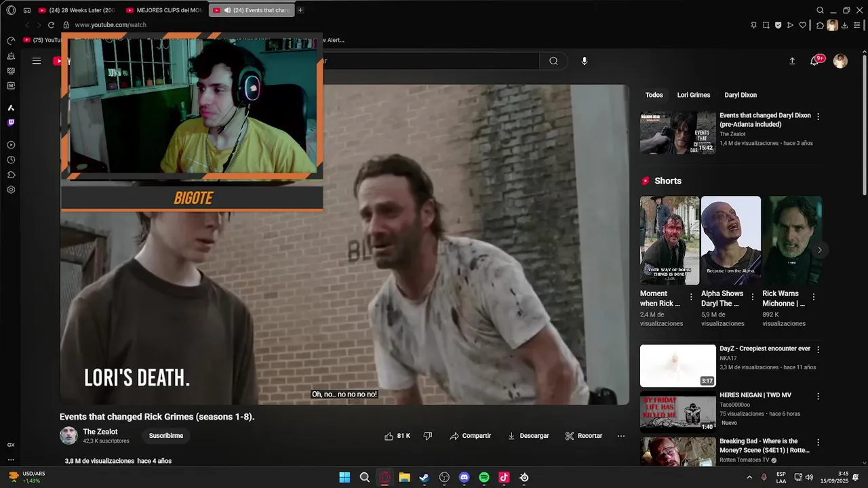Dislike the video thumbs down
This screenshot has width=868, height=488.
[428, 436]
